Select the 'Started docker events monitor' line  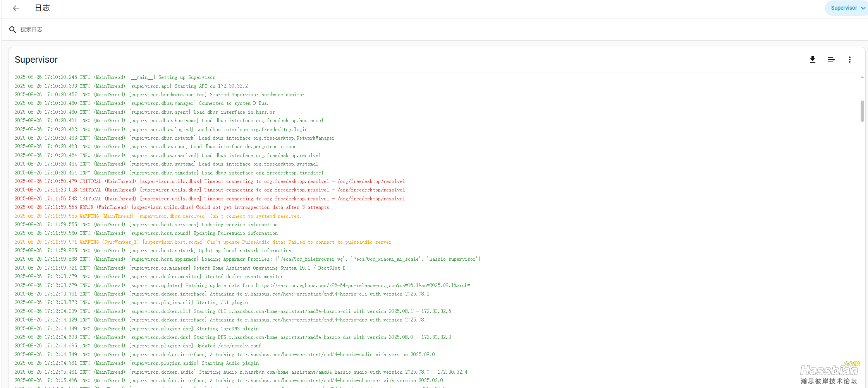pyautogui.click(x=149, y=277)
